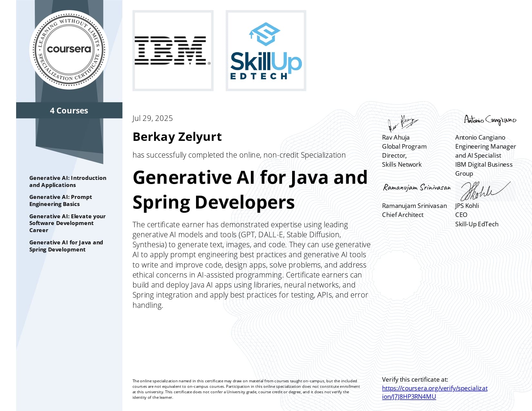Click the 'Chief Architect' title
The height and width of the screenshot is (411, 532).
coord(403,215)
